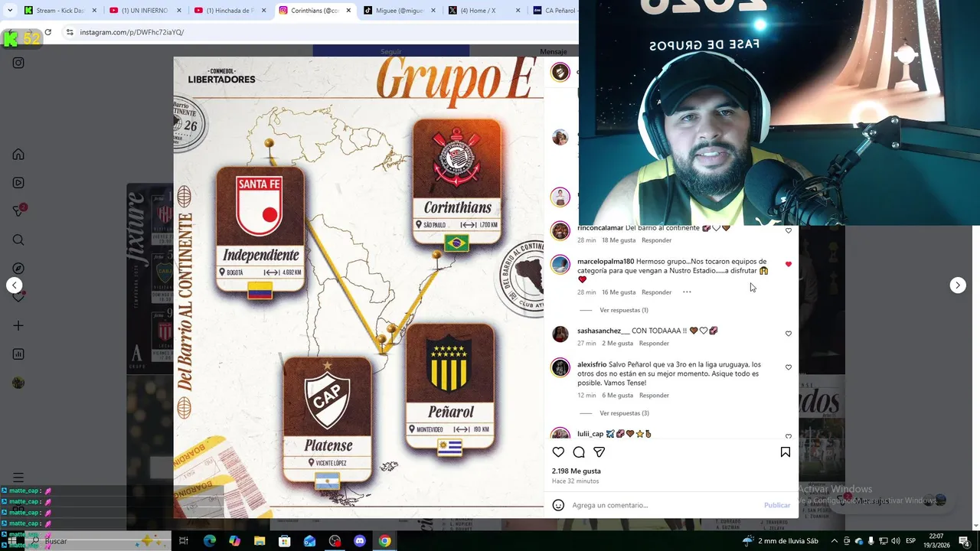Switch to CA Peñarol tab

555,11
